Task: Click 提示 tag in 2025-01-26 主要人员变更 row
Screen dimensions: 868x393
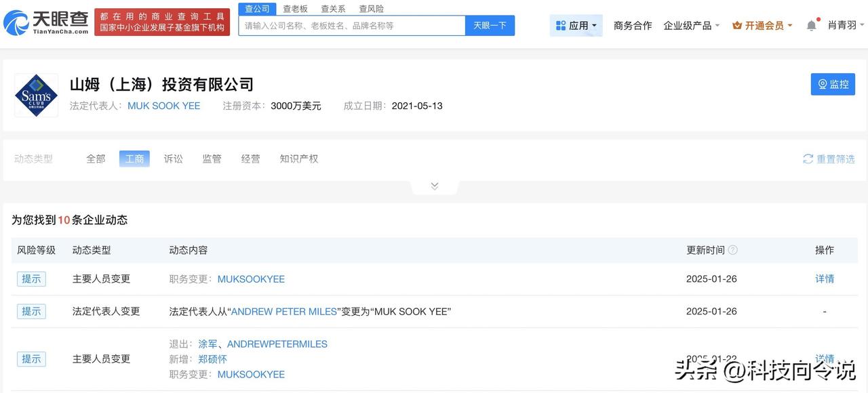Action: point(31,278)
